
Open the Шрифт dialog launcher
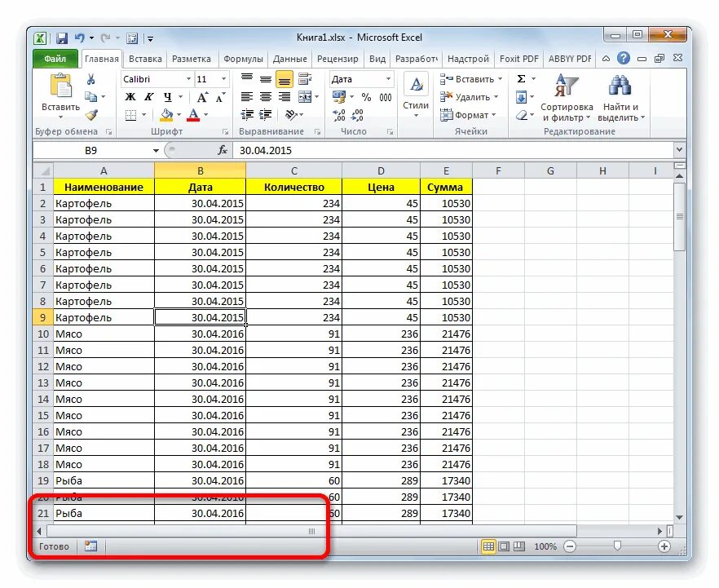point(226,132)
